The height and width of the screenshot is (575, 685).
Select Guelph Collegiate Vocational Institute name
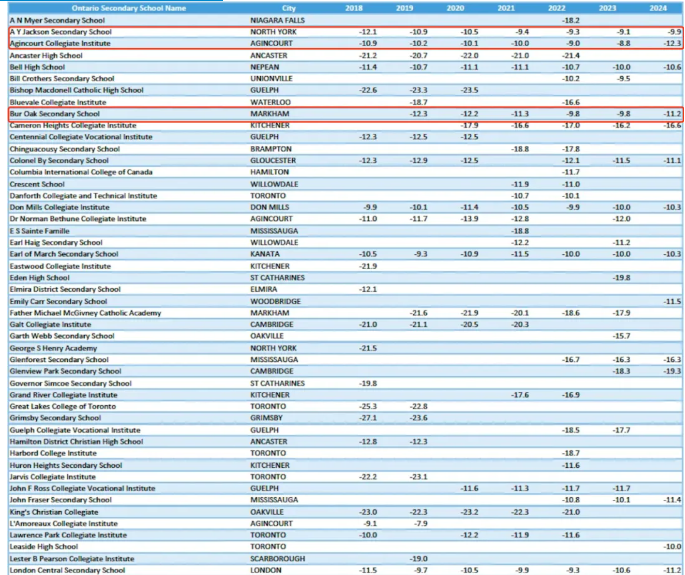coord(75,430)
